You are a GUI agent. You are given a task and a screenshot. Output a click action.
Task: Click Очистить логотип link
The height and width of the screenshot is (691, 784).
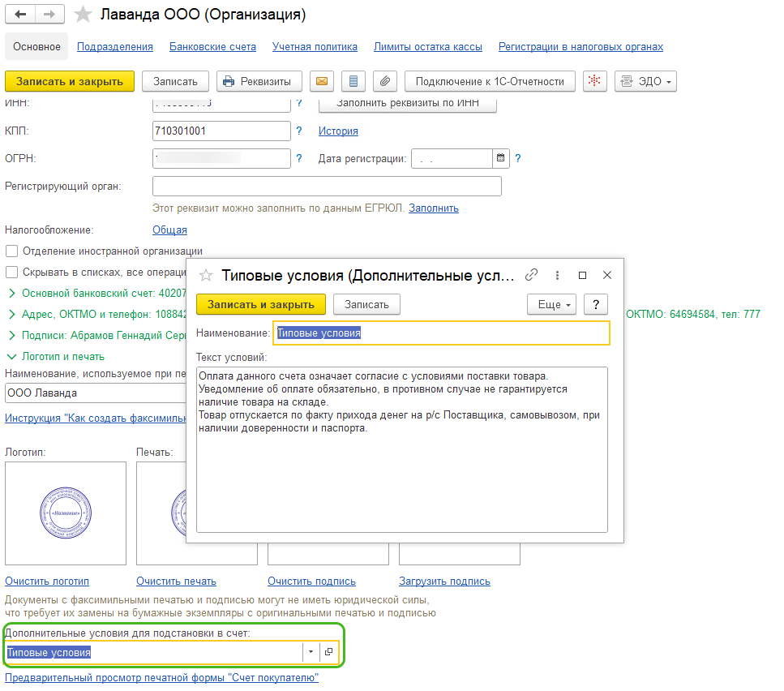(x=47, y=581)
